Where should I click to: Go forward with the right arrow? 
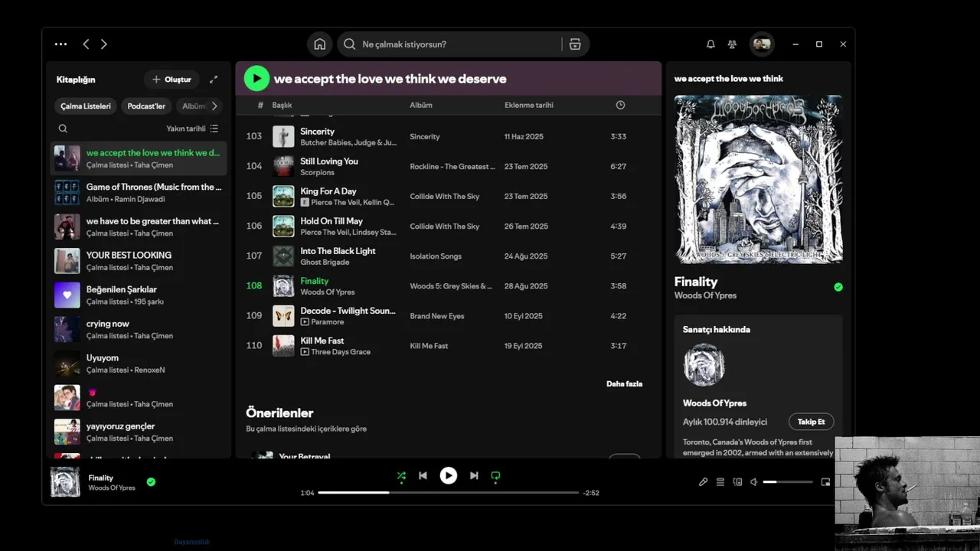point(104,44)
